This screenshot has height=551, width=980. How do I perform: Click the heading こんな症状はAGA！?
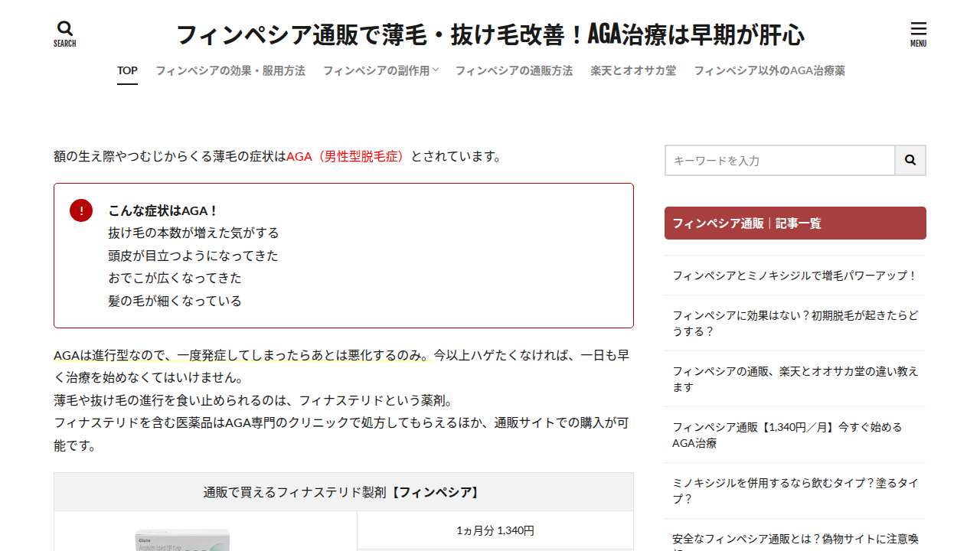click(x=164, y=210)
